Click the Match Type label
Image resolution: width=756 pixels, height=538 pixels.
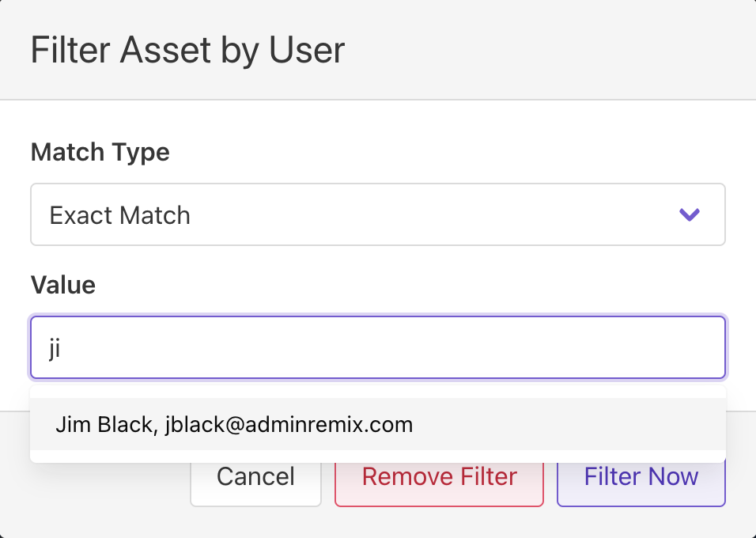pos(100,151)
